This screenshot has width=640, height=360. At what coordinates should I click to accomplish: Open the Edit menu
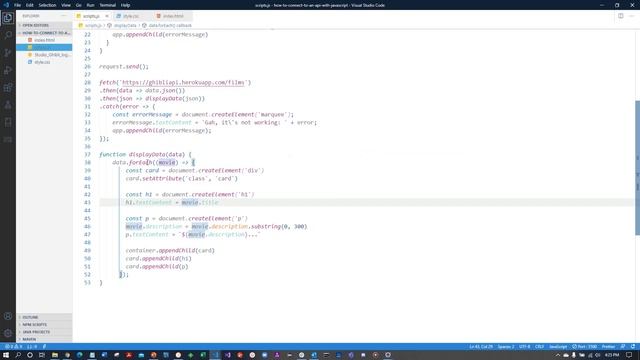coord(30,5)
